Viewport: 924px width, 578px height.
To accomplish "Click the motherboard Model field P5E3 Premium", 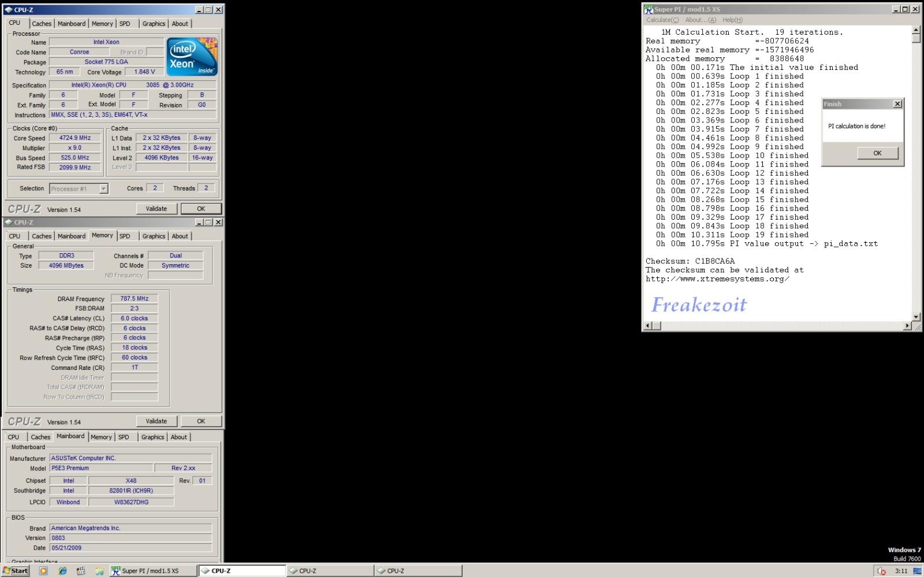I will [101, 468].
